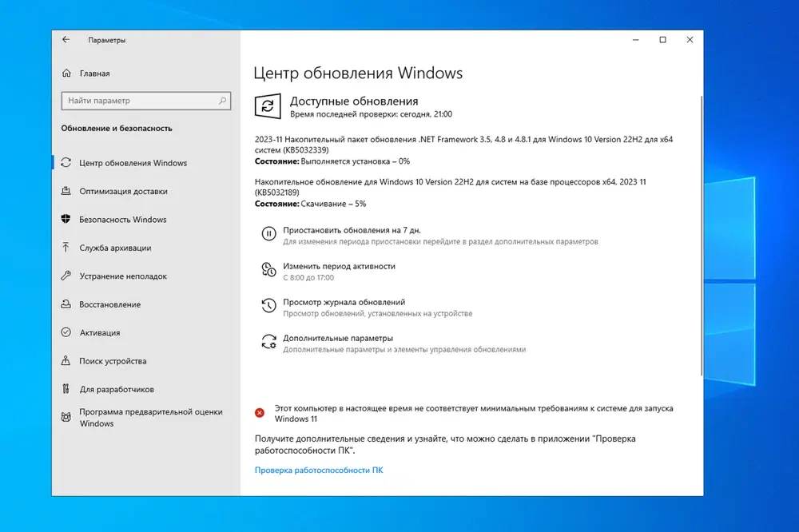Click the active hours clock icon

click(x=268, y=269)
